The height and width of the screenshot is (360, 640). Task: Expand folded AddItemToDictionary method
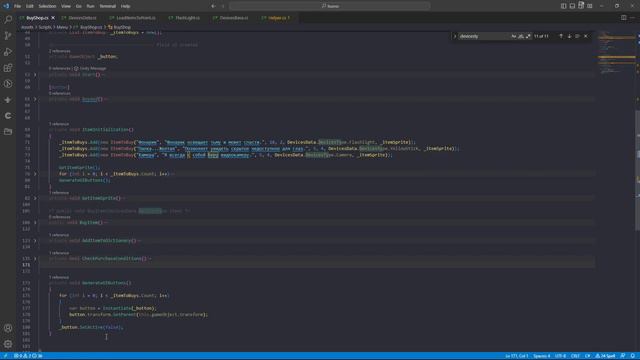tap(36, 241)
